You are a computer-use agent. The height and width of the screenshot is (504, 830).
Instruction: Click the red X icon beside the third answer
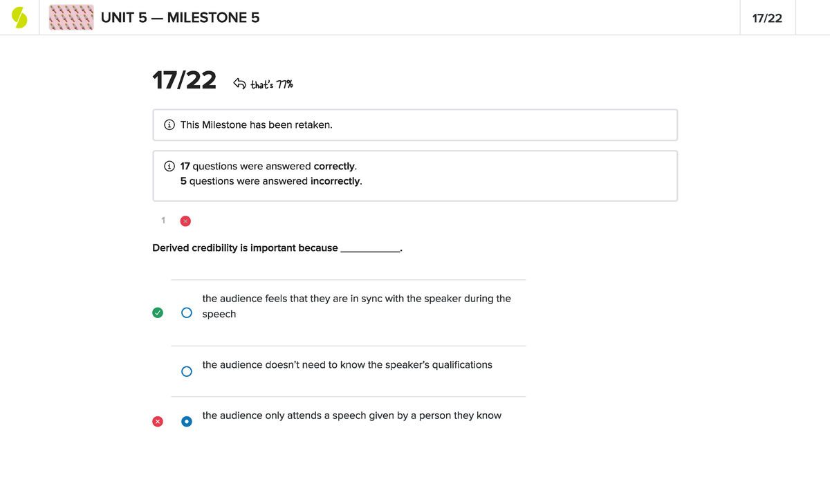(x=158, y=421)
